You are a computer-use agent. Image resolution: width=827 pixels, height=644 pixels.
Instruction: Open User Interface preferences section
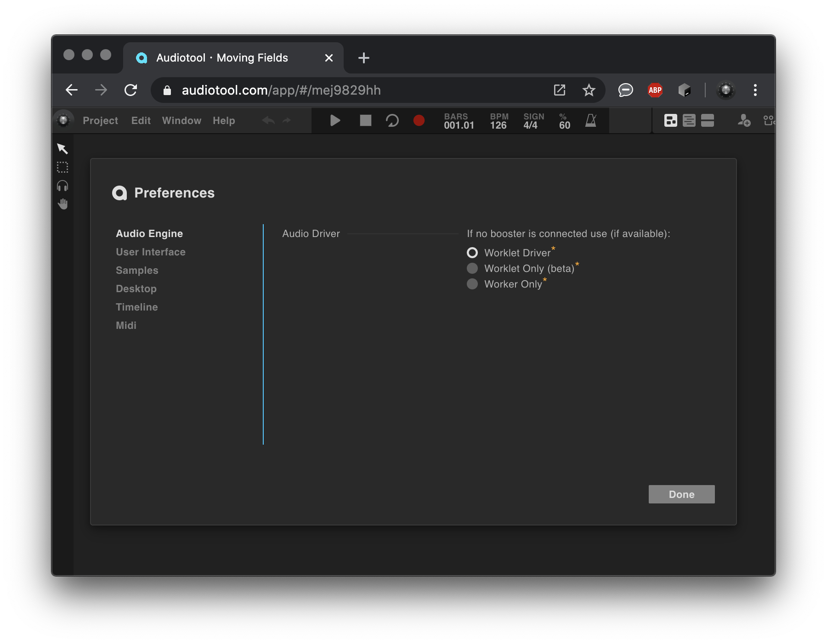click(151, 252)
